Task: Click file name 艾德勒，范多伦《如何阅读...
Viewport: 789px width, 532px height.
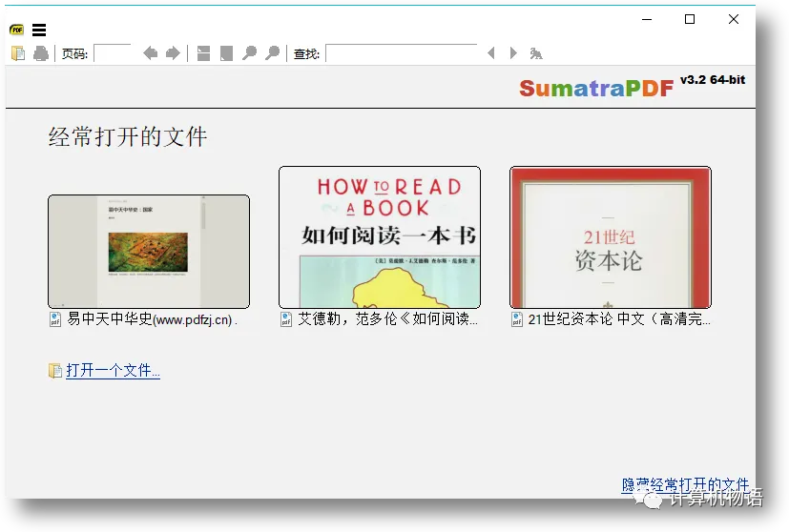Action: 388,318
